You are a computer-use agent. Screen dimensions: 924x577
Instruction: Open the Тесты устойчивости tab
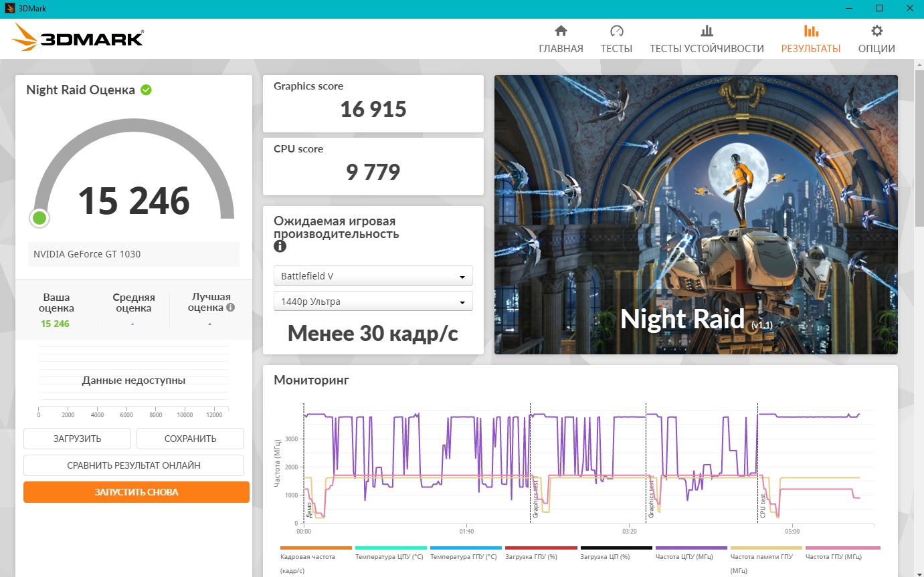(x=707, y=39)
